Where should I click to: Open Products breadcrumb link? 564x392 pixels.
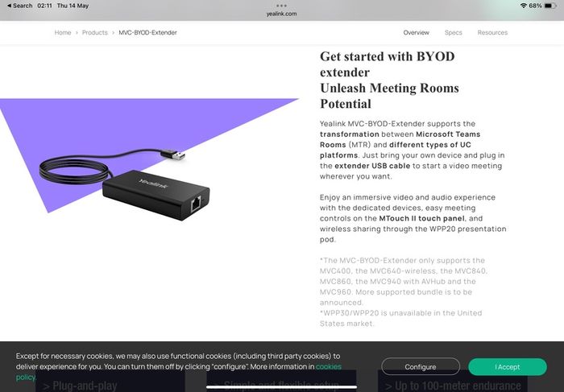[94, 32]
